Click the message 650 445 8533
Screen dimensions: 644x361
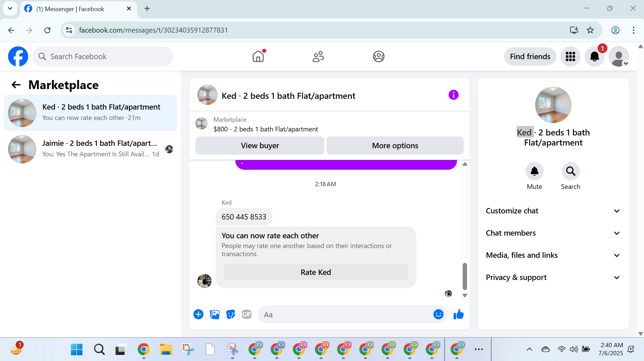(x=244, y=217)
